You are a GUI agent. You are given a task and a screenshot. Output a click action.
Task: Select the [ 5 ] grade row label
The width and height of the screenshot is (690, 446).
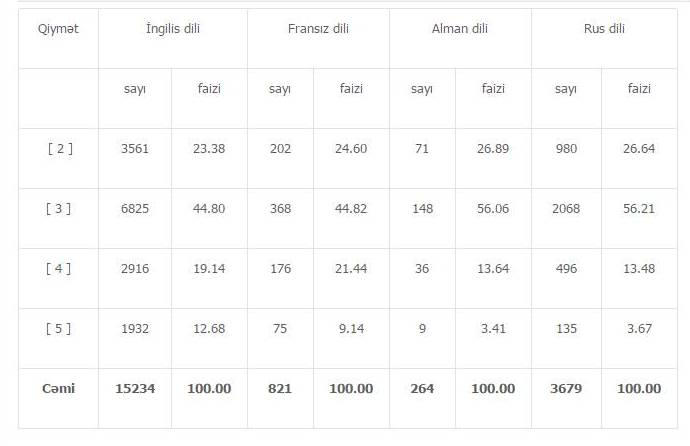pos(59,329)
